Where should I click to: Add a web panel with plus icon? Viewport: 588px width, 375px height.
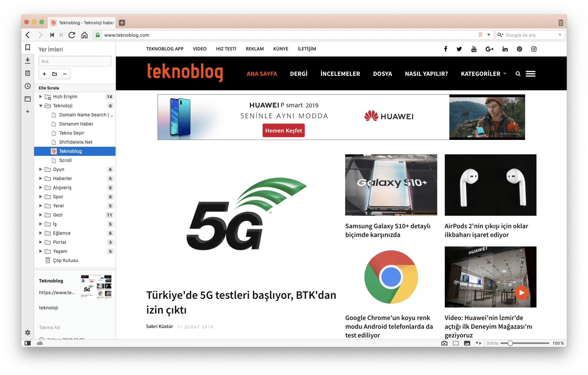click(28, 111)
